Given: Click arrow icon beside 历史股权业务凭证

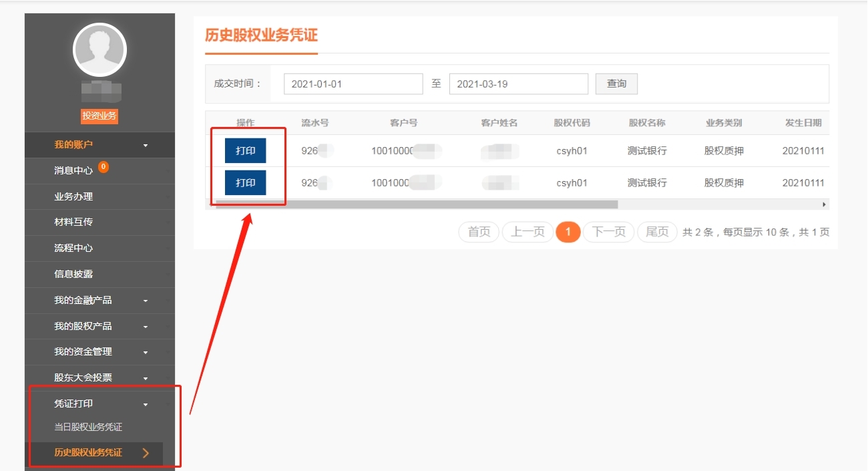Looking at the screenshot, I should pos(146,454).
